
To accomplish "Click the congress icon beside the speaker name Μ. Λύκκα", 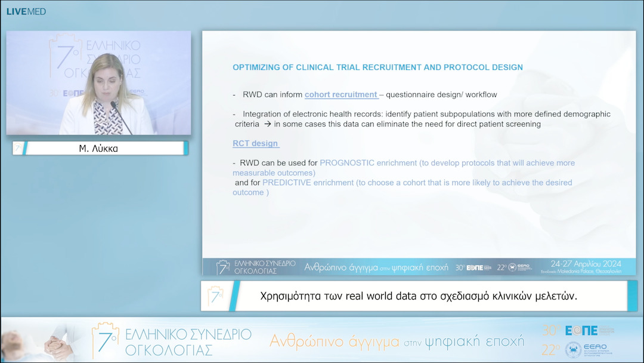I will (18, 148).
